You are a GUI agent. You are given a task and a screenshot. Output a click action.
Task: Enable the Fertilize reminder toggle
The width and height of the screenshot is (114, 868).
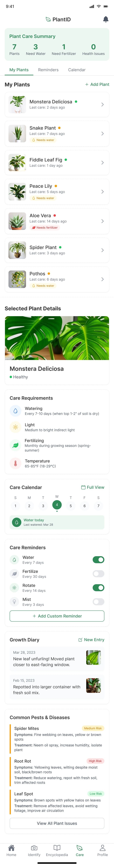tap(99, 574)
